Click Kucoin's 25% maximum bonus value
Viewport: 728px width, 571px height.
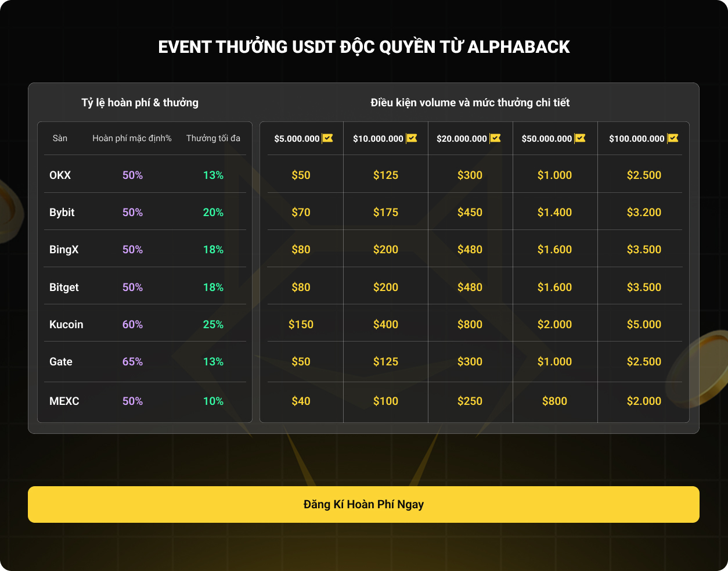coord(213,324)
